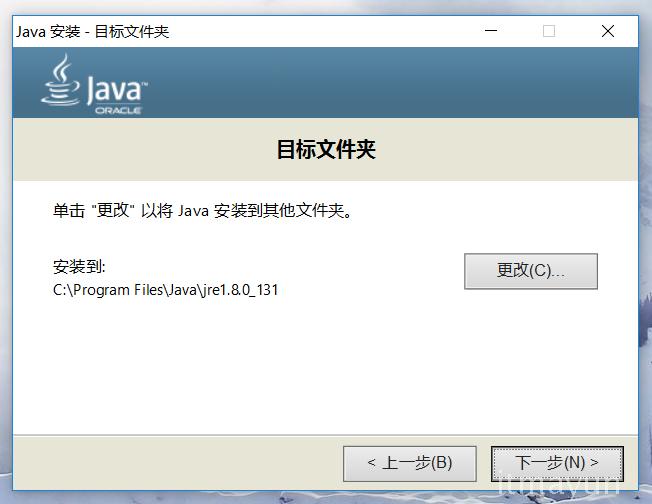Viewport: 652px width, 504px height.
Task: Click the ORACLE text below the logo
Action: click(118, 111)
